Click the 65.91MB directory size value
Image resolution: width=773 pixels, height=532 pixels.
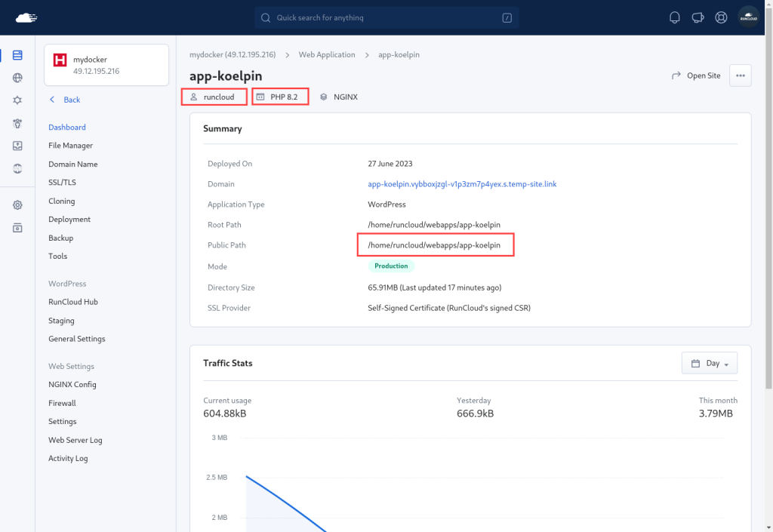coord(434,288)
